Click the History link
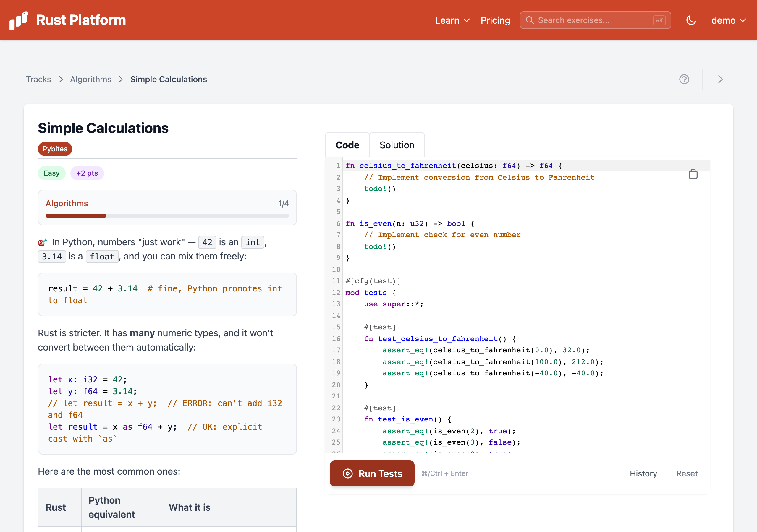The height and width of the screenshot is (532, 757). point(643,473)
